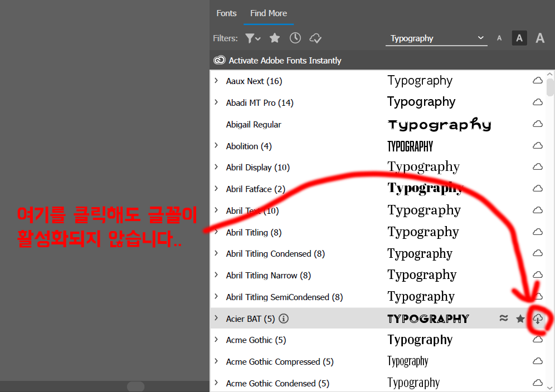The width and height of the screenshot is (555, 392).
Task: Open the Typography sample text dropdown
Action: click(x=436, y=38)
